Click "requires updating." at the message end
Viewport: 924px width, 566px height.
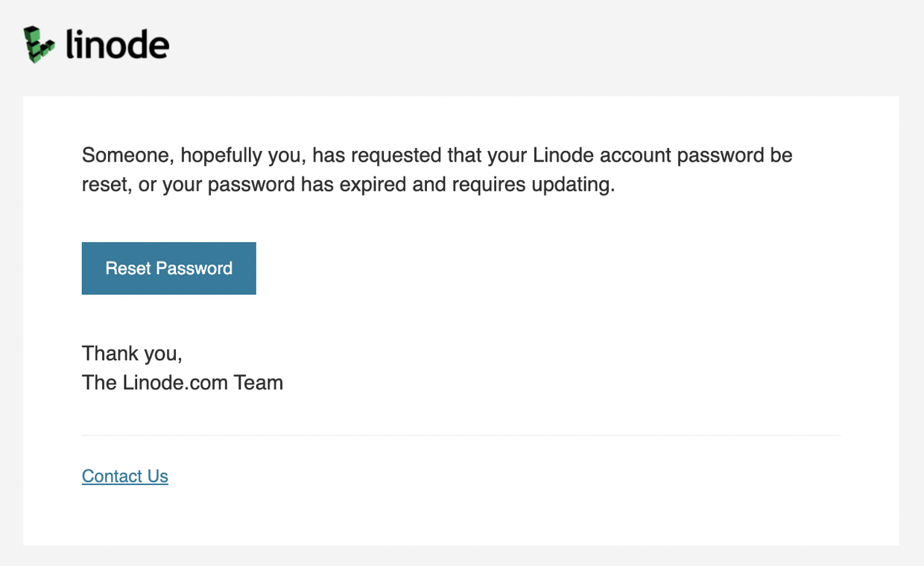(534, 185)
